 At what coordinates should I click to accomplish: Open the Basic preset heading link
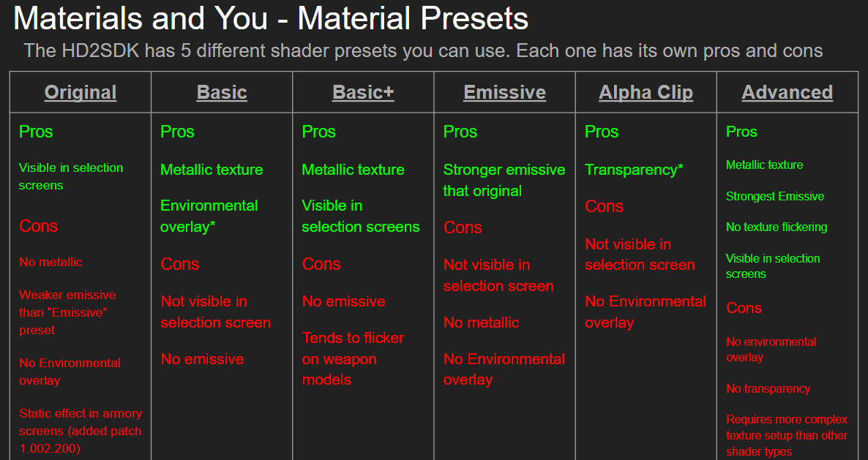click(x=222, y=92)
